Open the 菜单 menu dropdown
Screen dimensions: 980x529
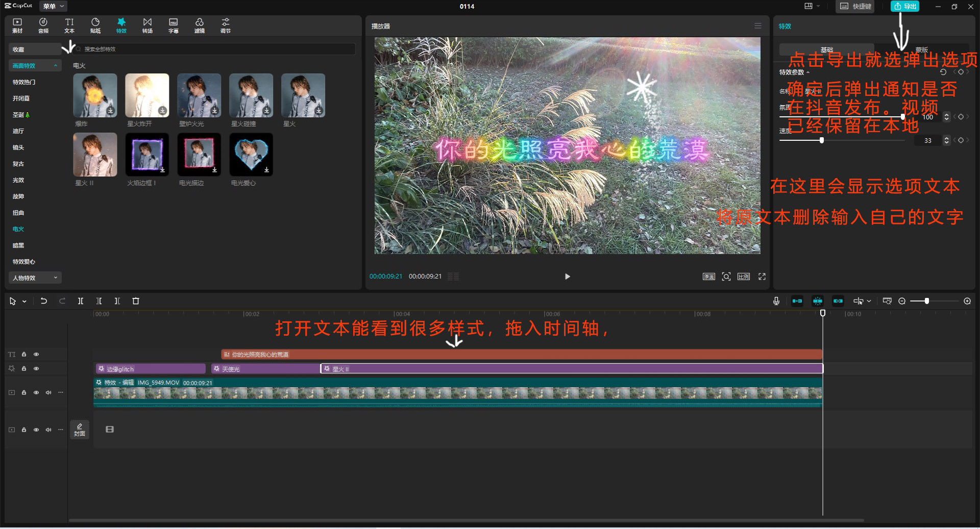(53, 6)
